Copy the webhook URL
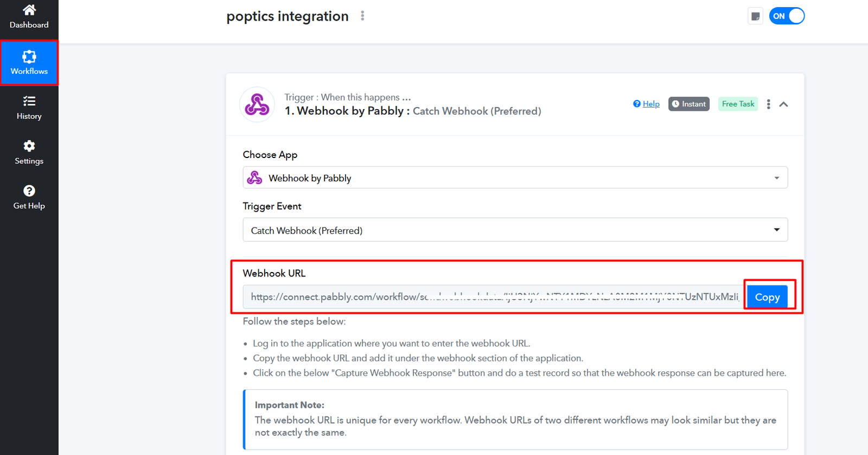 coord(767,297)
